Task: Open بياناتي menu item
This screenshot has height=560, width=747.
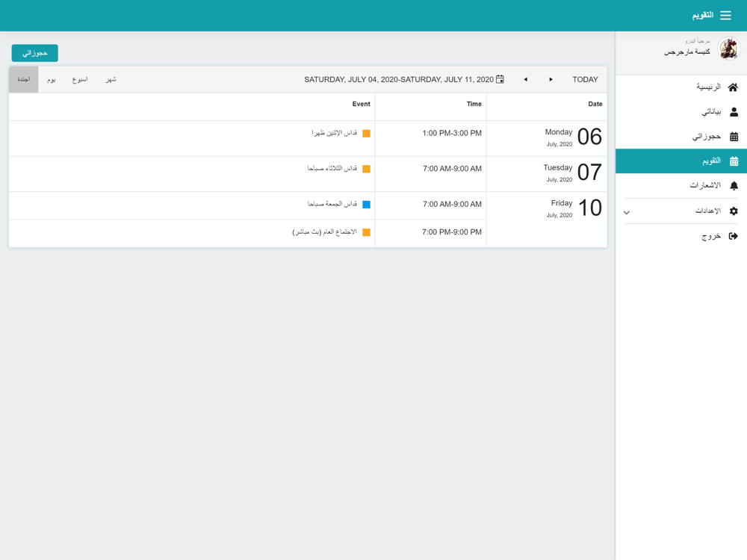Action: [681, 112]
